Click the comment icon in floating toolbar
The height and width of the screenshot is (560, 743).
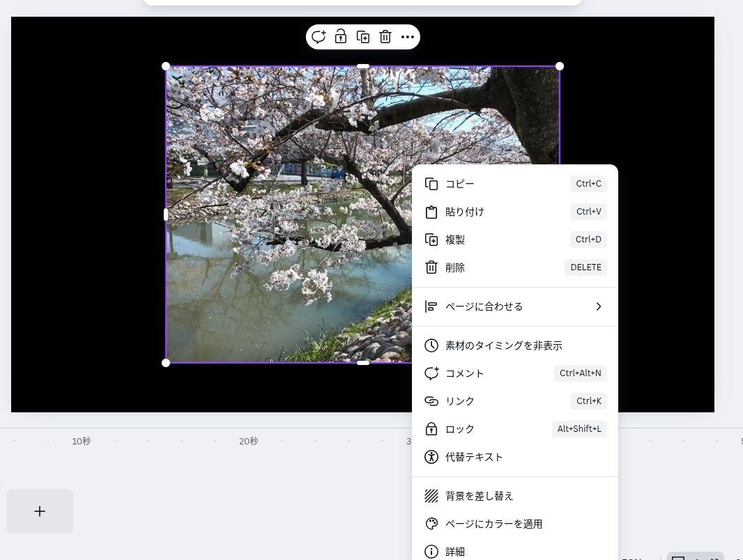point(319,37)
